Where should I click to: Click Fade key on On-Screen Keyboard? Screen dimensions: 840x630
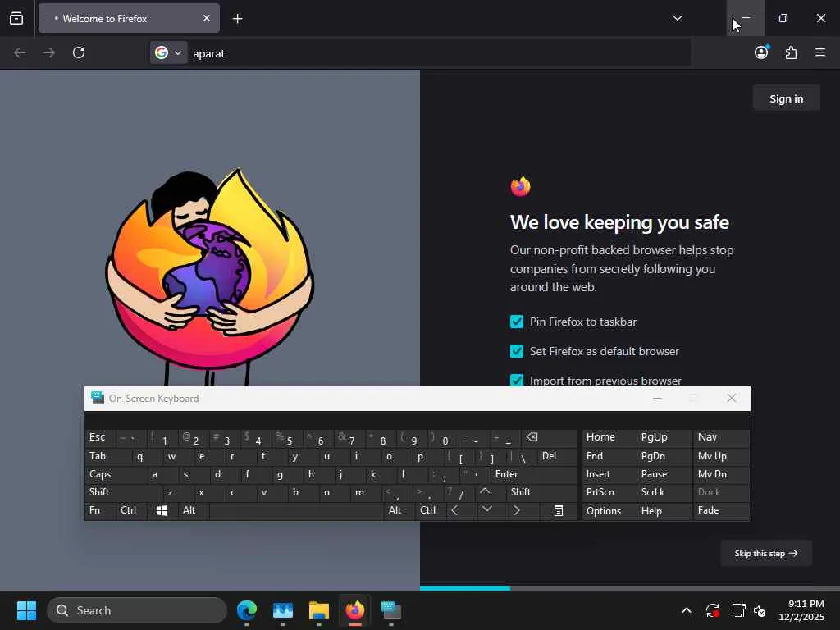721,510
